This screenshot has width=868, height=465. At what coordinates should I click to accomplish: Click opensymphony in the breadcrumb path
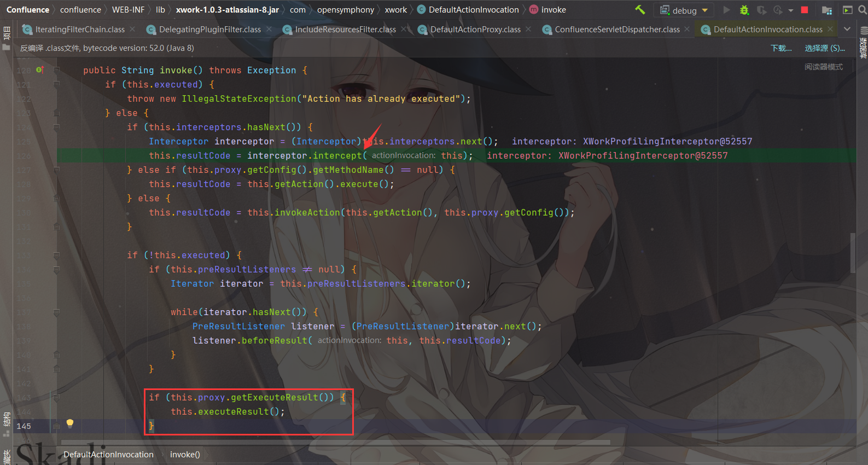[x=346, y=10]
